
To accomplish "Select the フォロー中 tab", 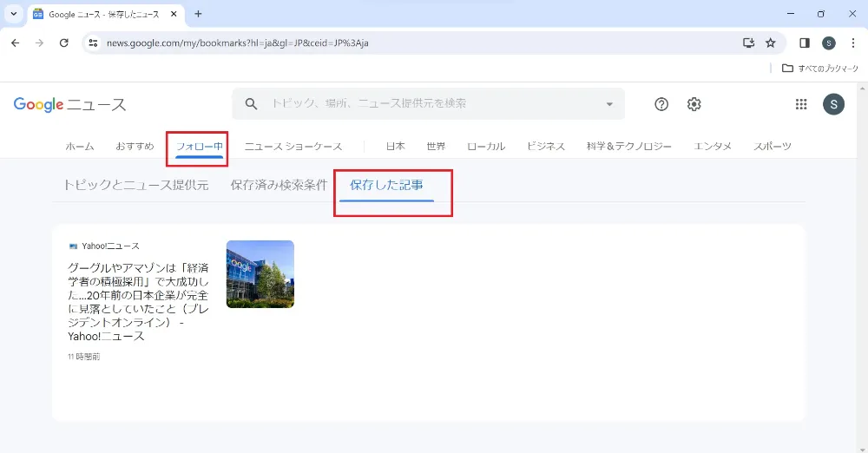I will (200, 146).
